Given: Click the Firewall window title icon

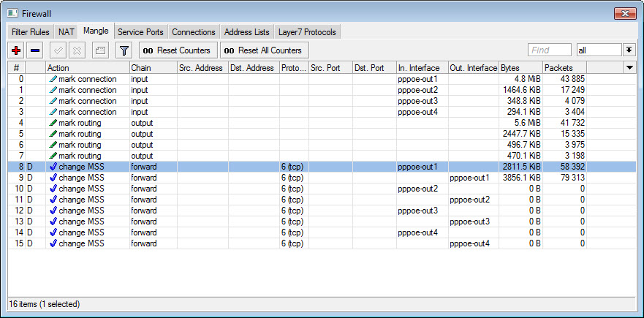Looking at the screenshot, I should click(x=12, y=14).
